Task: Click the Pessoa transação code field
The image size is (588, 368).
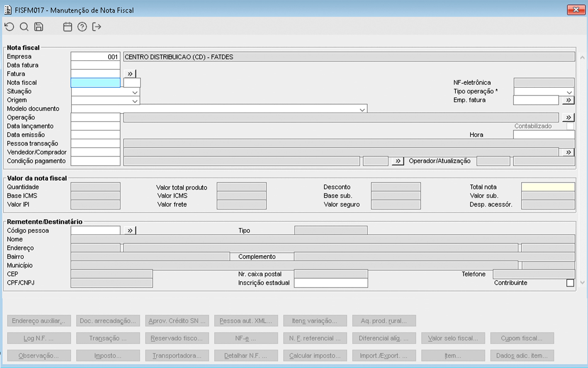Action: pos(96,143)
